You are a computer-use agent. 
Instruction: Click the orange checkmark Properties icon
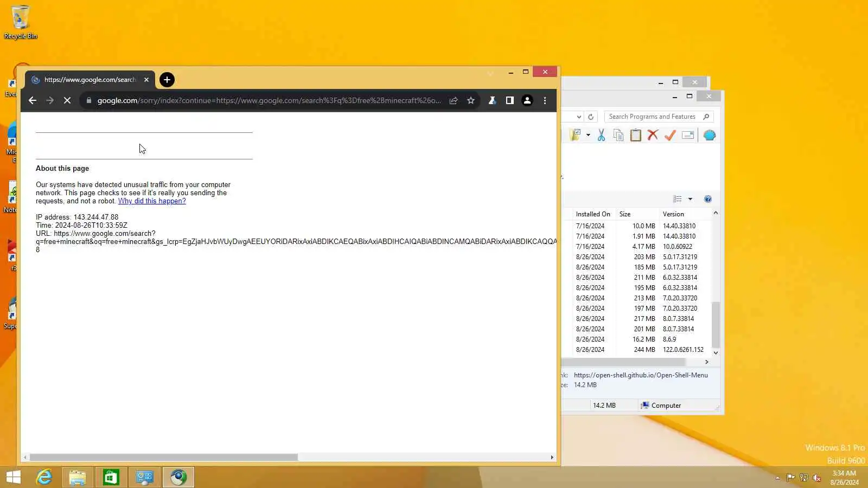pyautogui.click(x=671, y=136)
